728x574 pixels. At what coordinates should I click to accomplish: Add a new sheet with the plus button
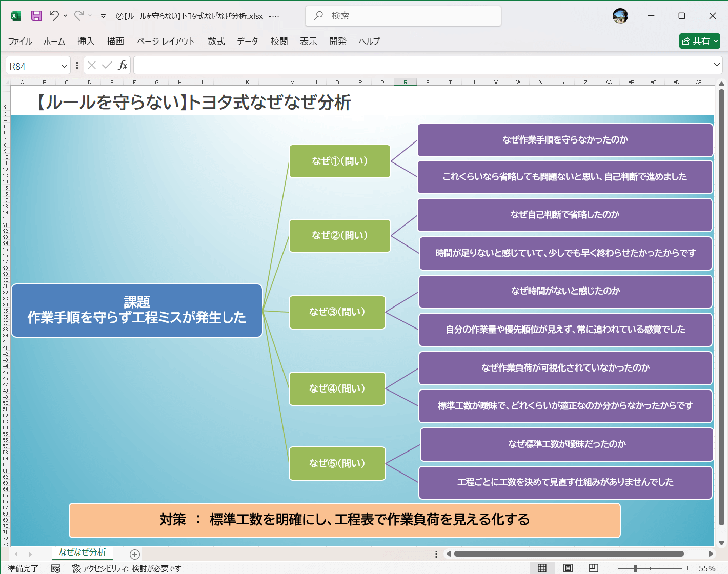click(134, 554)
